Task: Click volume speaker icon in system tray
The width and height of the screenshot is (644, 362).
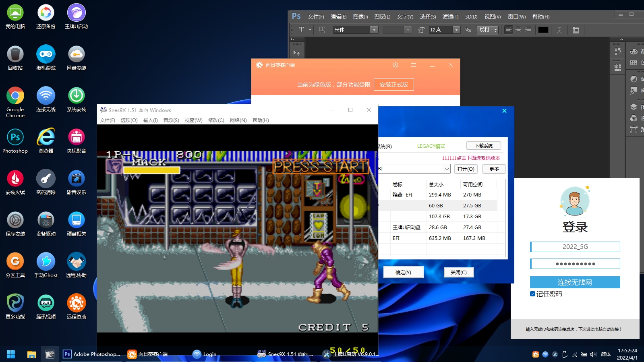Action: click(x=593, y=354)
